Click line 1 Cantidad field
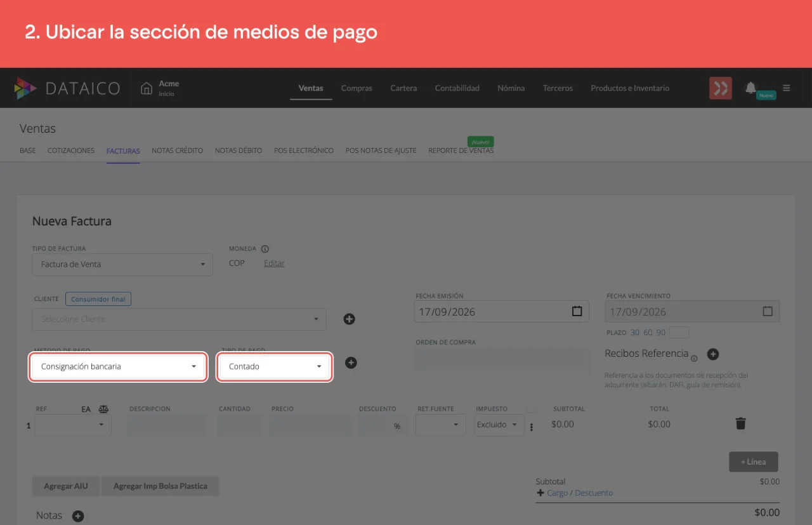This screenshot has height=525, width=812. point(240,425)
